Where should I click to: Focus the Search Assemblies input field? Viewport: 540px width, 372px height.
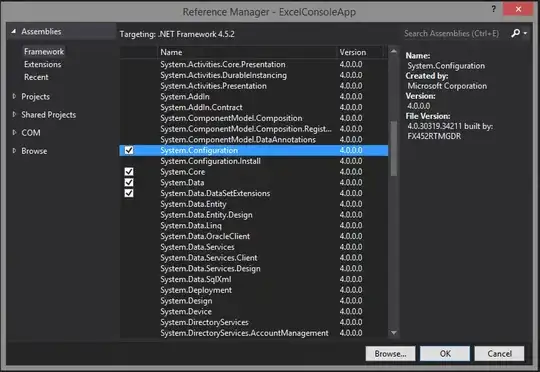point(455,33)
